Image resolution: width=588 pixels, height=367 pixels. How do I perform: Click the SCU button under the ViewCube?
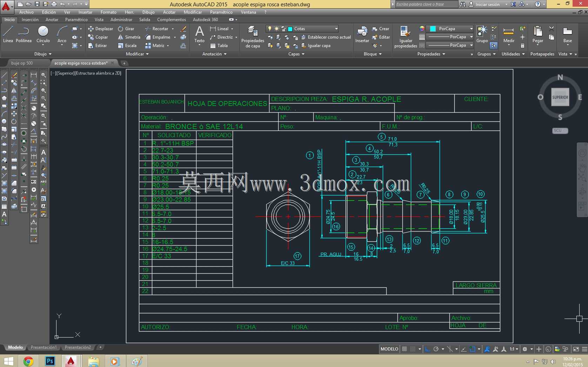coord(560,131)
